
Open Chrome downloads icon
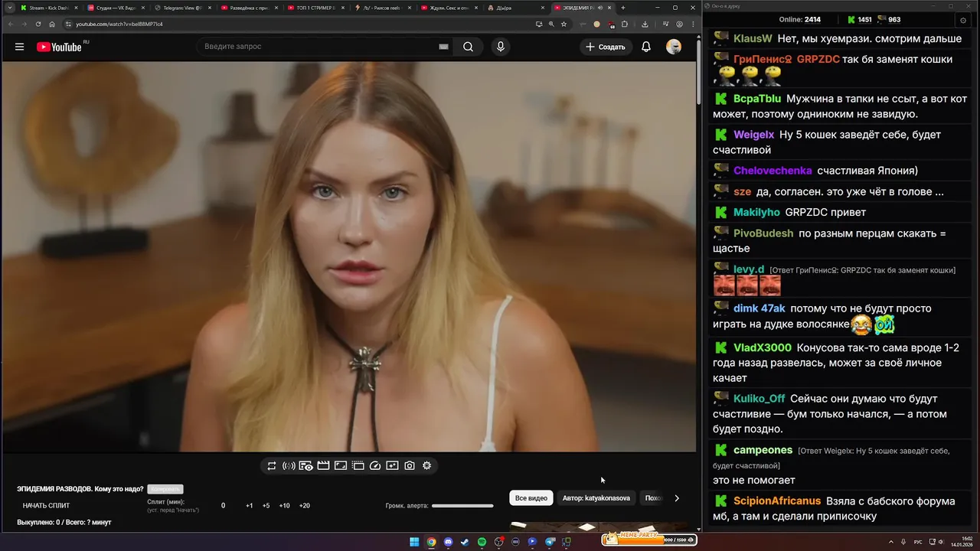645,24
